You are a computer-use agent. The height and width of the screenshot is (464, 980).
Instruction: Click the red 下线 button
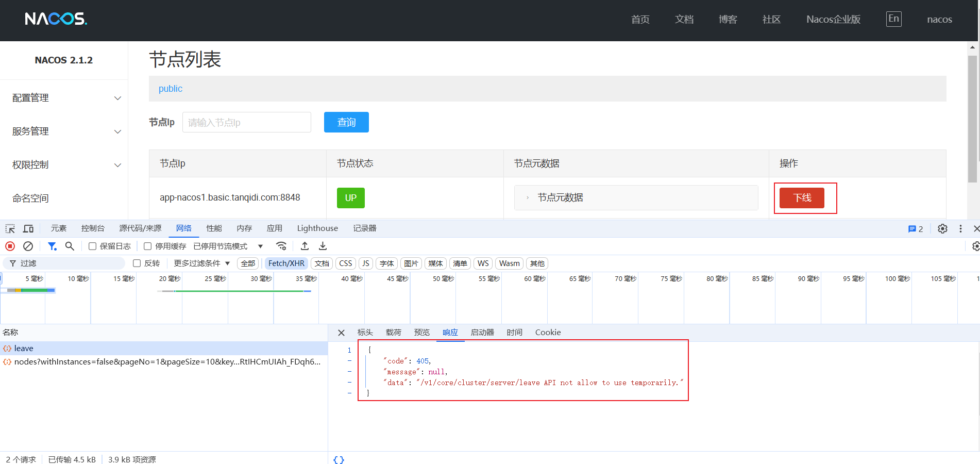point(802,198)
